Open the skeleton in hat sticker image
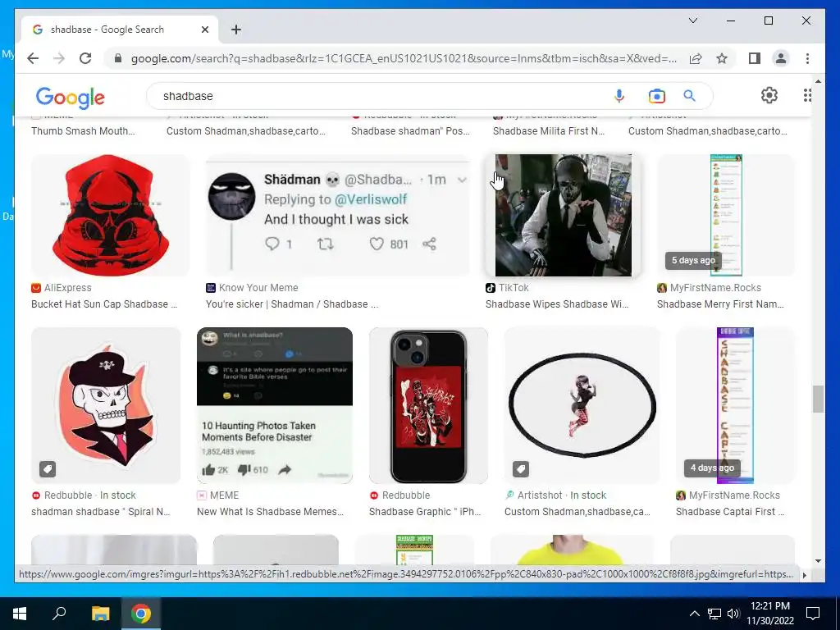This screenshot has width=840, height=630. tap(106, 405)
